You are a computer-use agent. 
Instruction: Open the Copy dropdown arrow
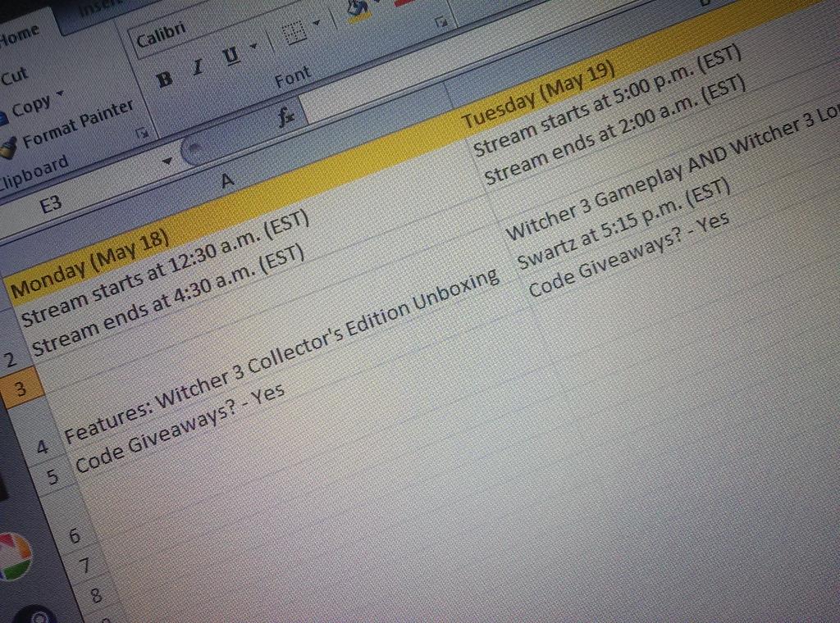pos(59,95)
